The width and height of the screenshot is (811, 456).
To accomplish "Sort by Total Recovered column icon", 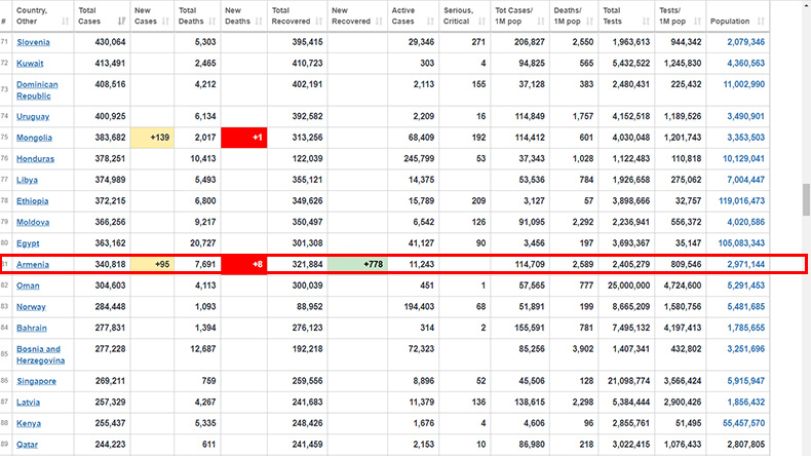I will click(x=319, y=21).
